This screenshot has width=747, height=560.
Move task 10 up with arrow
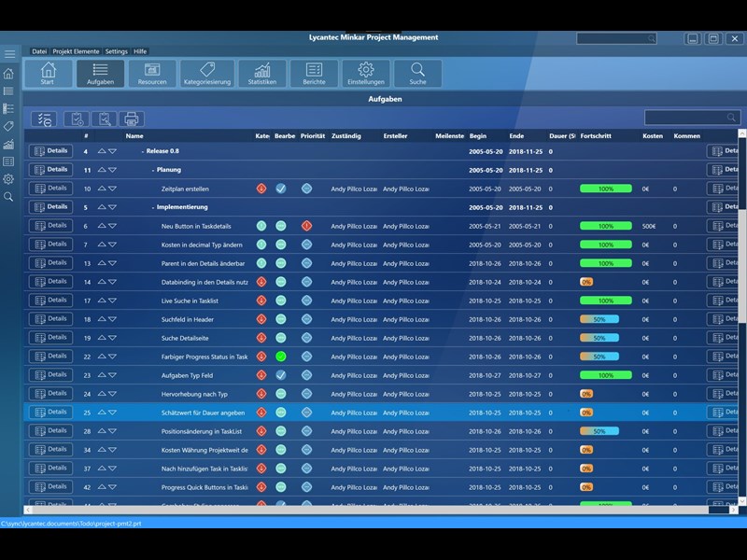pyautogui.click(x=102, y=189)
